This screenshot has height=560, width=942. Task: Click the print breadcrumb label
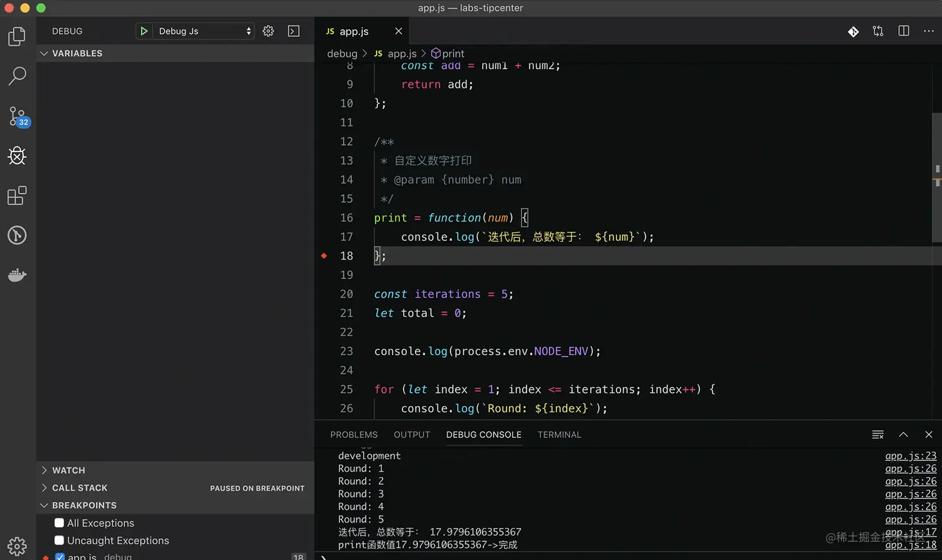pyautogui.click(x=453, y=54)
